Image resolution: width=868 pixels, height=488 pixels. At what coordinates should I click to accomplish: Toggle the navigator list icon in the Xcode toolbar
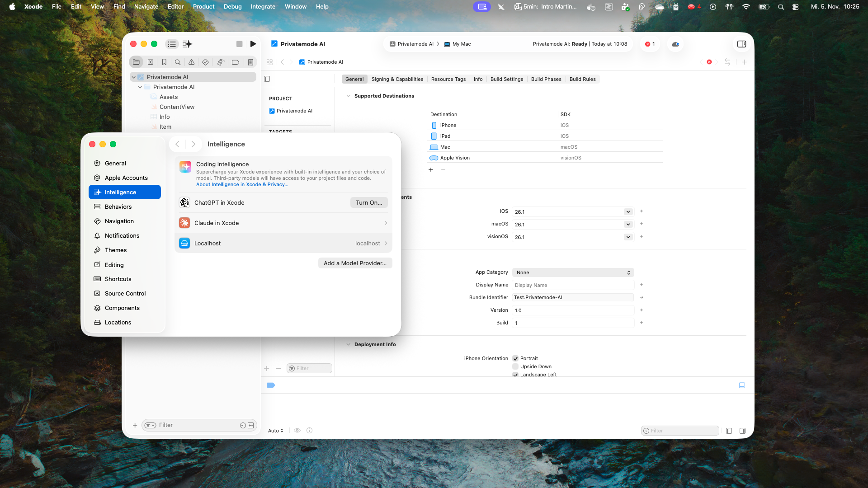pos(172,44)
